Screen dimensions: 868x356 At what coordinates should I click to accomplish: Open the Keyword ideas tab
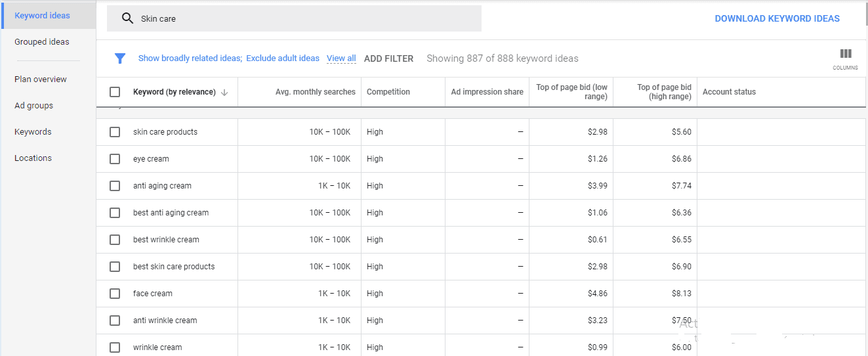[x=42, y=15]
